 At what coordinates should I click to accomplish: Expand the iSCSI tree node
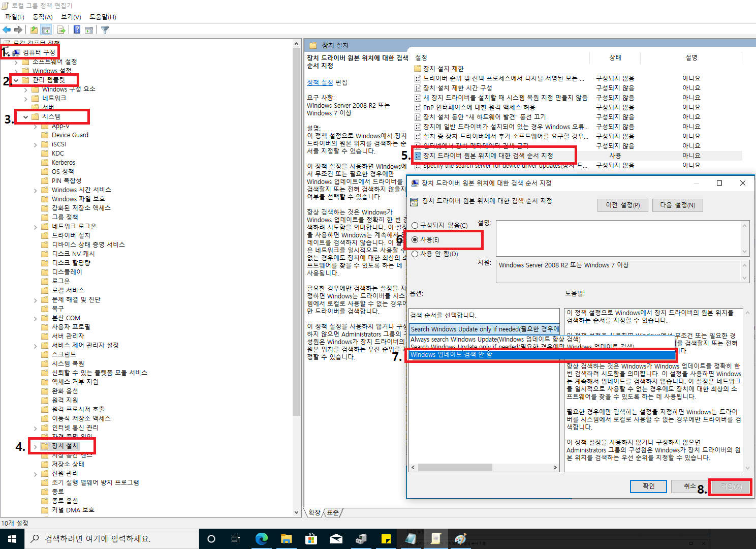(x=35, y=144)
